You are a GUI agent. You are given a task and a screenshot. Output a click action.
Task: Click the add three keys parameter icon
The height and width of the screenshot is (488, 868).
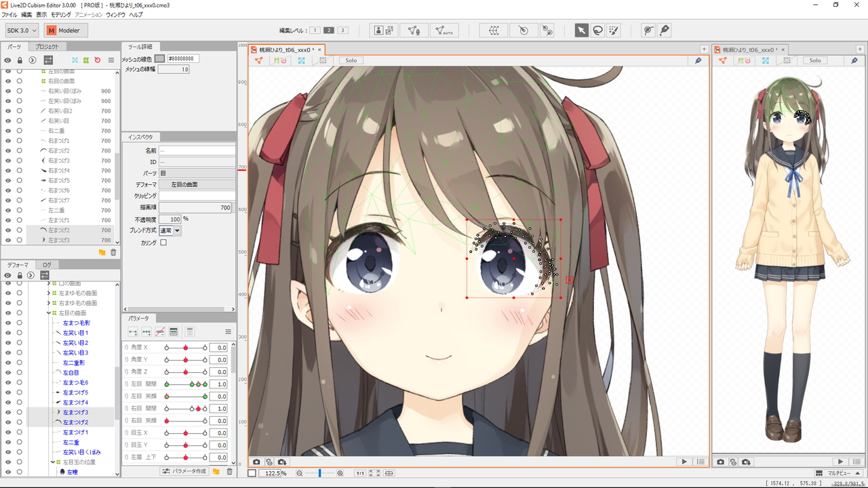[146, 331]
